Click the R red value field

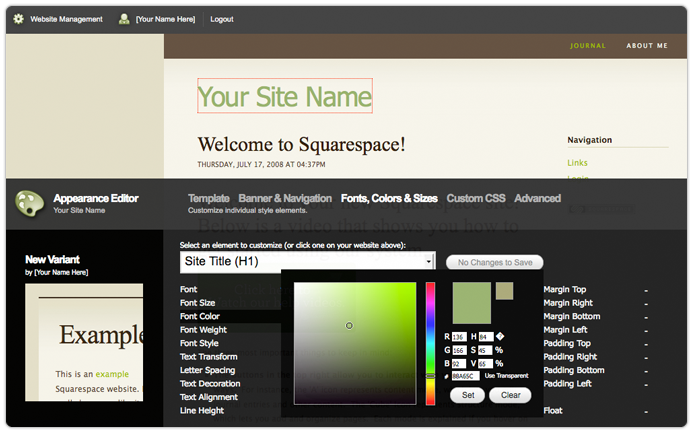tap(459, 337)
